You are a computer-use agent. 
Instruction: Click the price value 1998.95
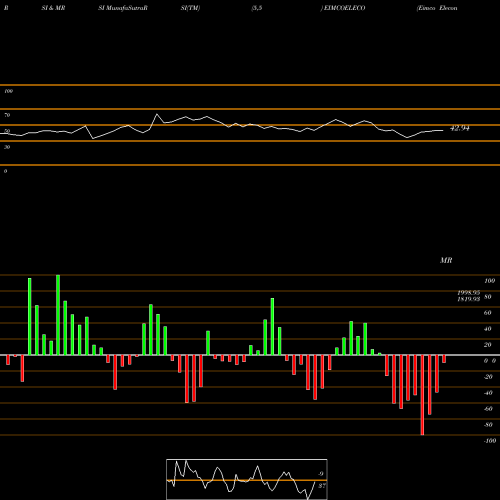tap(469, 292)
